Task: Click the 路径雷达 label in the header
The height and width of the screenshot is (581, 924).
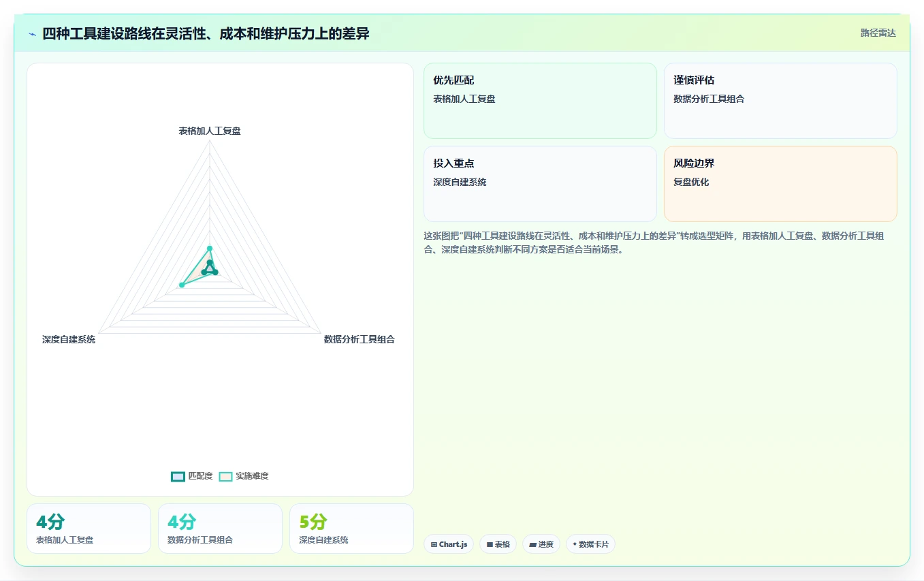Action: pos(878,33)
